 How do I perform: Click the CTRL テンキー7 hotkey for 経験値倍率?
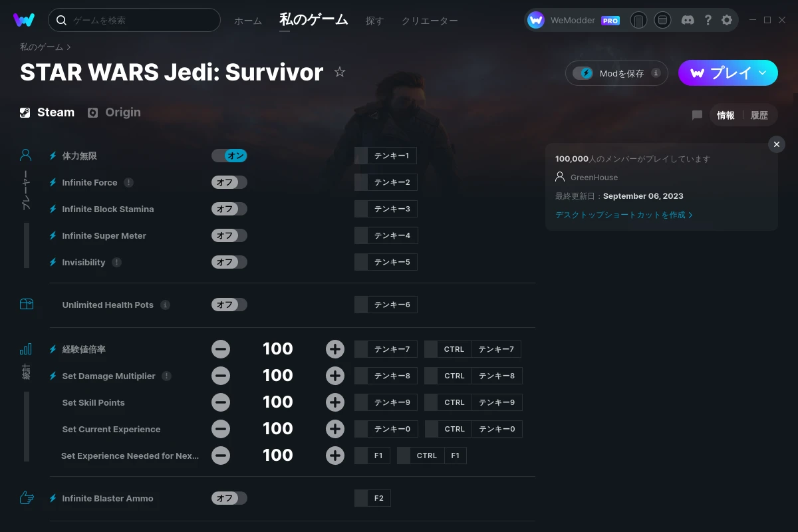tap(473, 349)
